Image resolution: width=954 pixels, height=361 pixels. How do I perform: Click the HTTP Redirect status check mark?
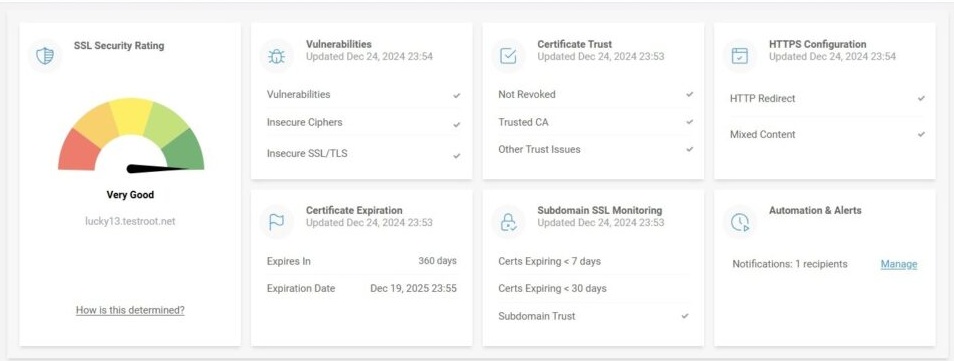pos(921,98)
